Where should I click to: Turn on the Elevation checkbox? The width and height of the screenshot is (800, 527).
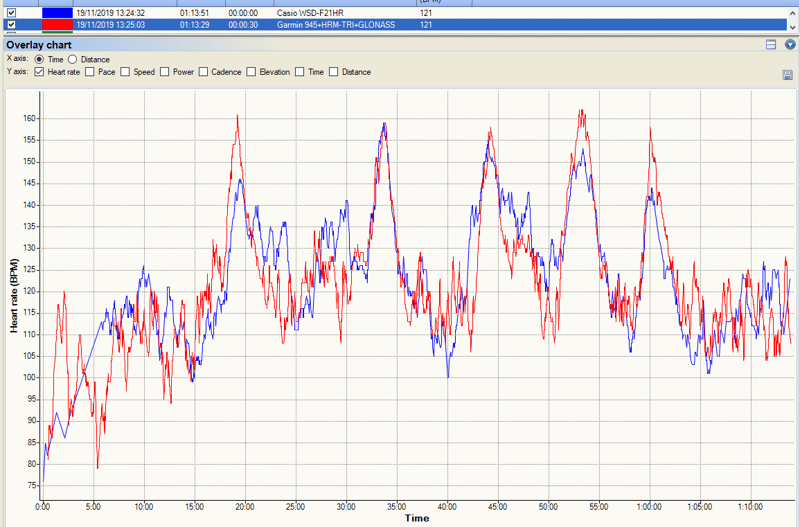pos(251,72)
